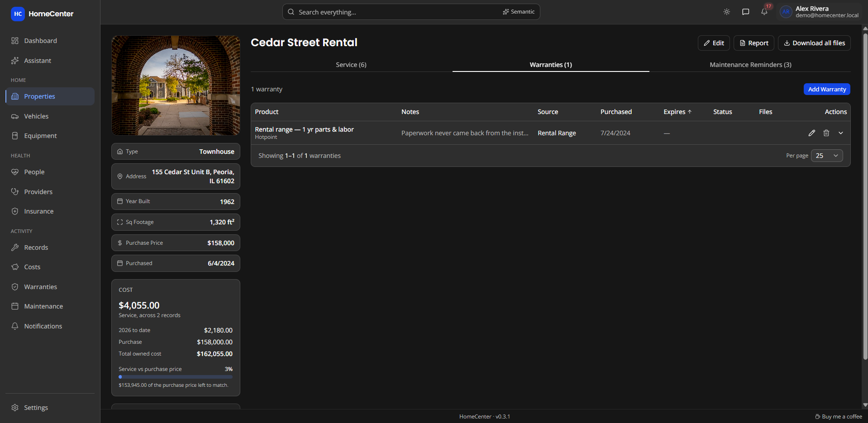Switch to the Service (6) tab
Image resolution: width=868 pixels, height=423 pixels.
click(351, 65)
